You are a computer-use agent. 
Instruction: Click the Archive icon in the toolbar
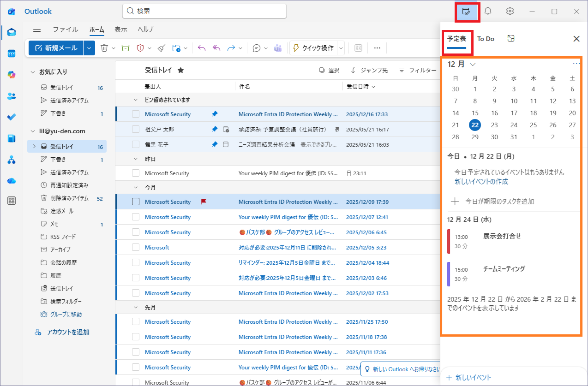click(125, 48)
